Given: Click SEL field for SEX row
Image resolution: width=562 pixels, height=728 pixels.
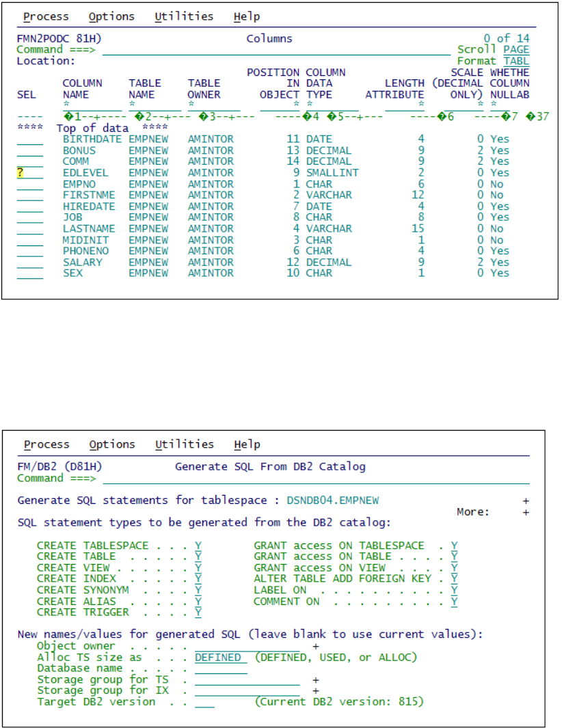Looking at the screenshot, I should tap(29, 273).
